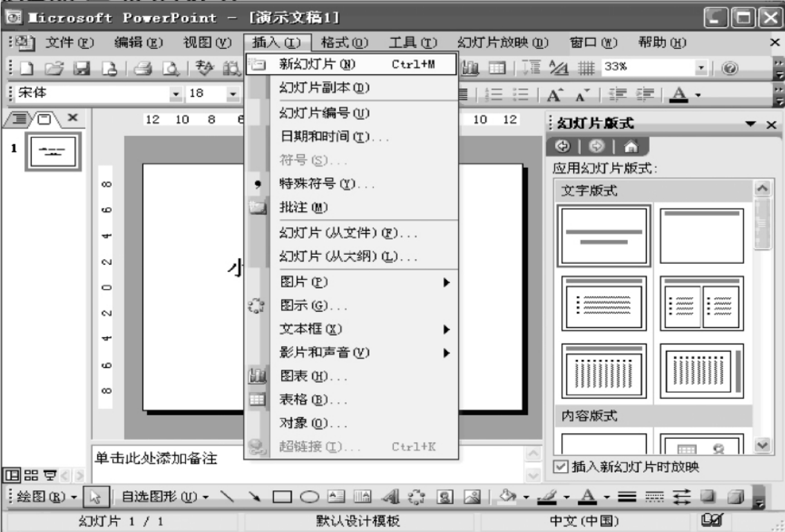Close the 幻灯片版式 task pane
Screen dimensions: 785x532
point(770,124)
